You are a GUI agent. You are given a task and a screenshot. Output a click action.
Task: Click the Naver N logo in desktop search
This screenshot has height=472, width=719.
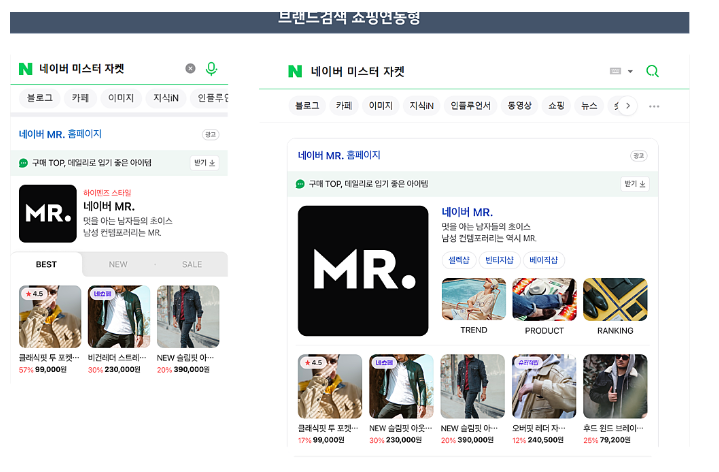295,71
